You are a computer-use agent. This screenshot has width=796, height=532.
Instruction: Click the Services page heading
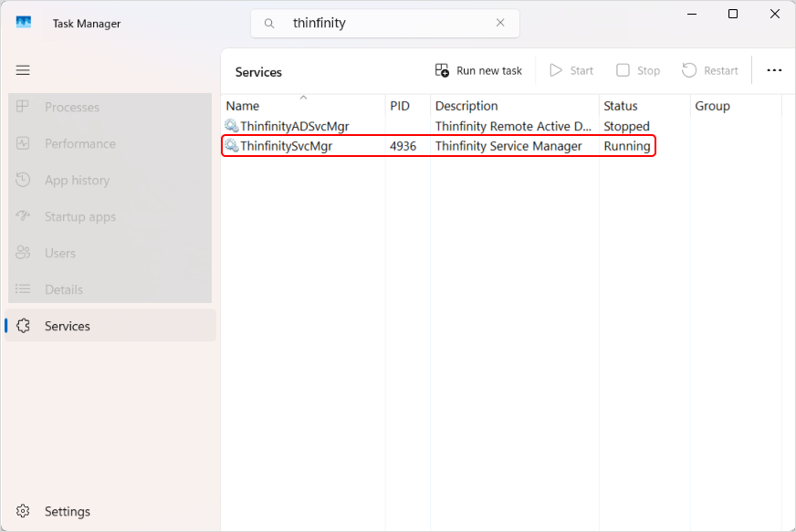[258, 72]
